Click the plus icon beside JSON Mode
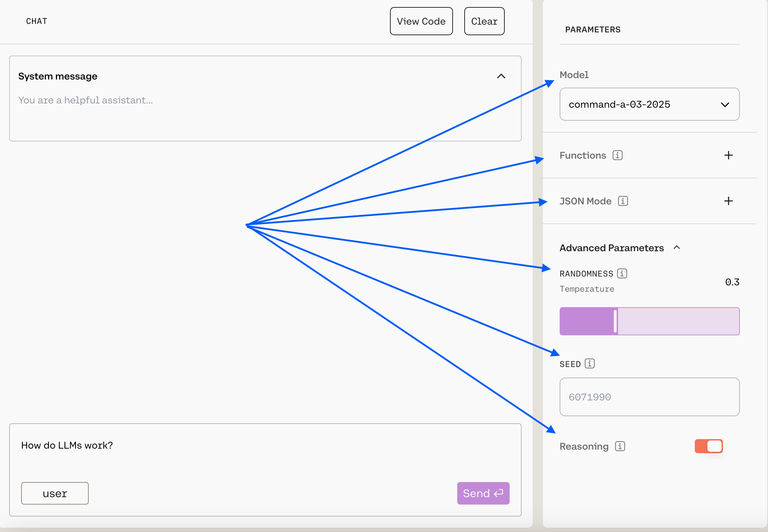Image resolution: width=768 pixels, height=532 pixels. click(x=728, y=201)
